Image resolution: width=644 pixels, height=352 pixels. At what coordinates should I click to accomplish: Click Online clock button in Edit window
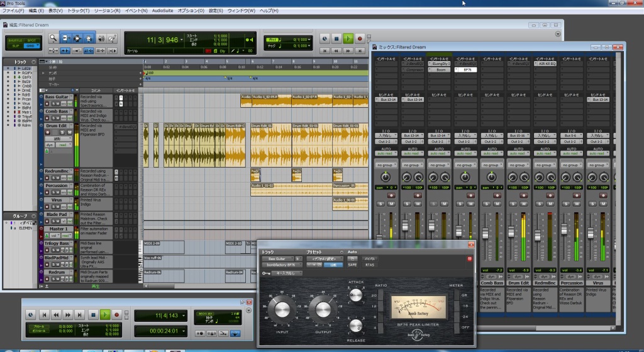click(325, 38)
